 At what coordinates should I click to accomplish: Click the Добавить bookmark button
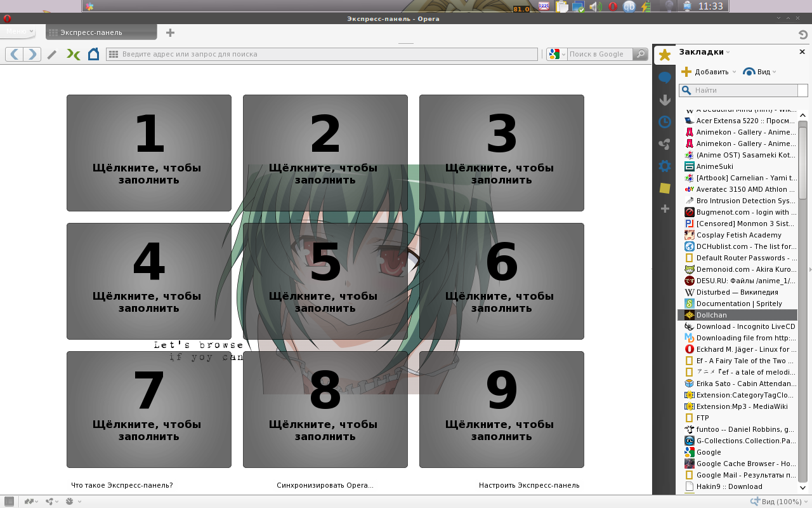(704, 72)
